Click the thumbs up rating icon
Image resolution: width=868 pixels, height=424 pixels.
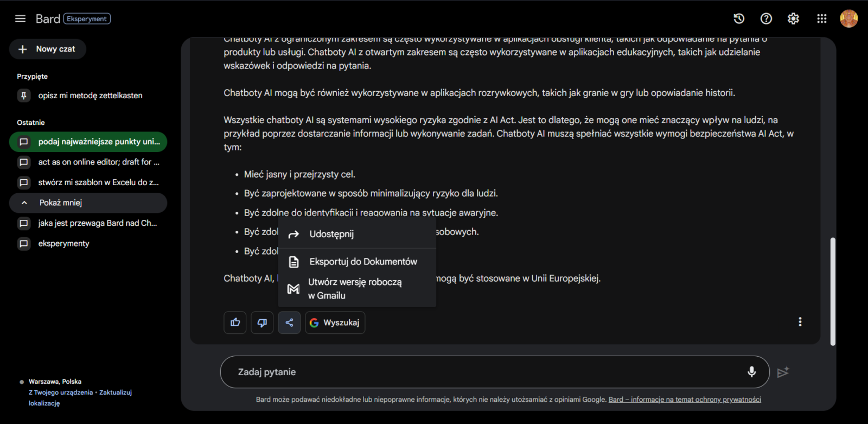point(235,322)
